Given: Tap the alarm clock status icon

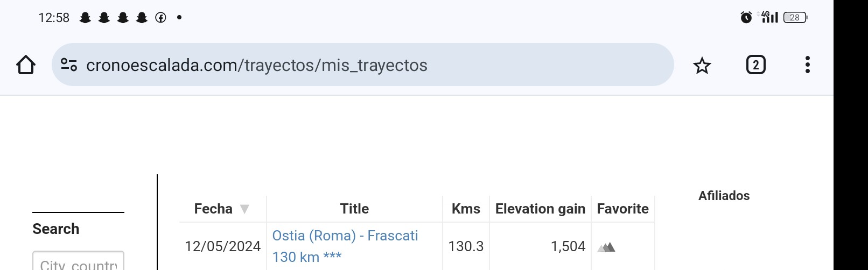Looking at the screenshot, I should 746,17.
